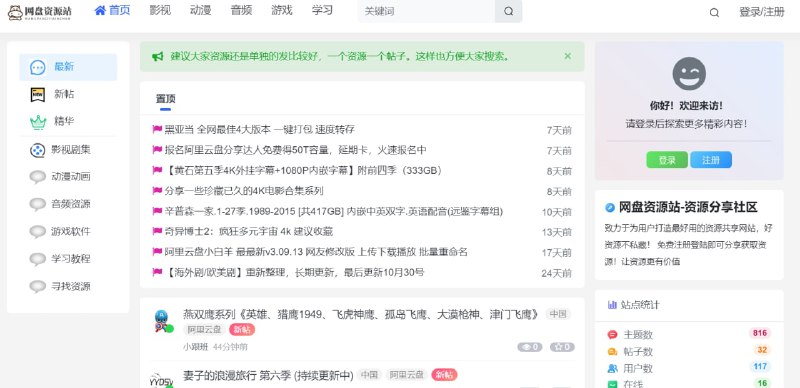Click the 主题数 statistic icon
Image resolution: width=800 pixels, height=388 pixels.
(x=612, y=335)
